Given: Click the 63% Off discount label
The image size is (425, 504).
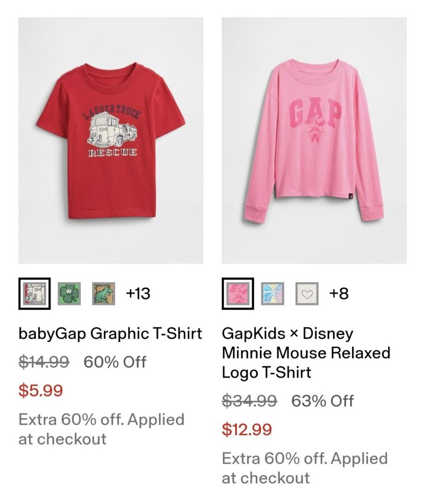Looking at the screenshot, I should coord(323,401).
